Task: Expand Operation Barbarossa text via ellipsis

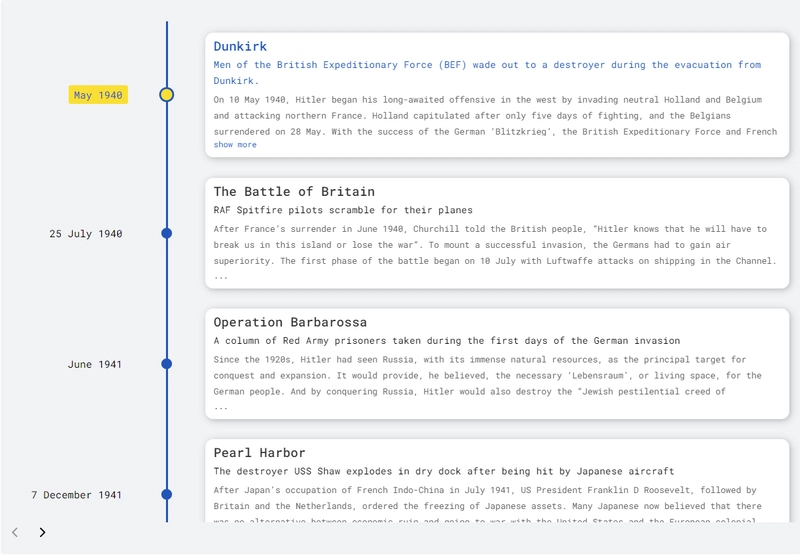Action: 221,407
